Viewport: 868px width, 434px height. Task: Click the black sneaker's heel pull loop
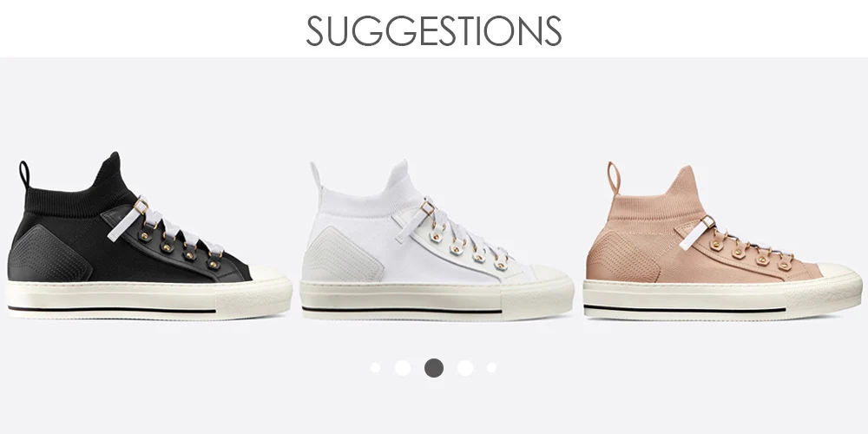24,174
